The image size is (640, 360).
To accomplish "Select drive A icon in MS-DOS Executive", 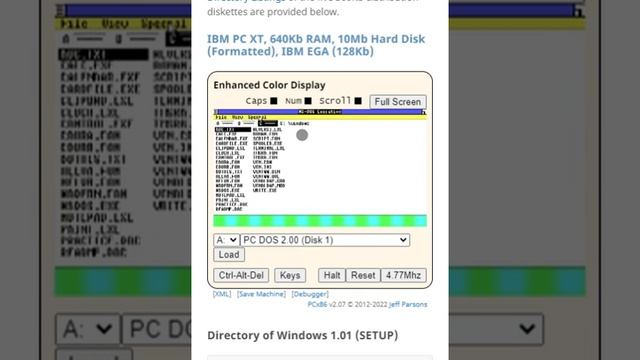I will point(224,123).
